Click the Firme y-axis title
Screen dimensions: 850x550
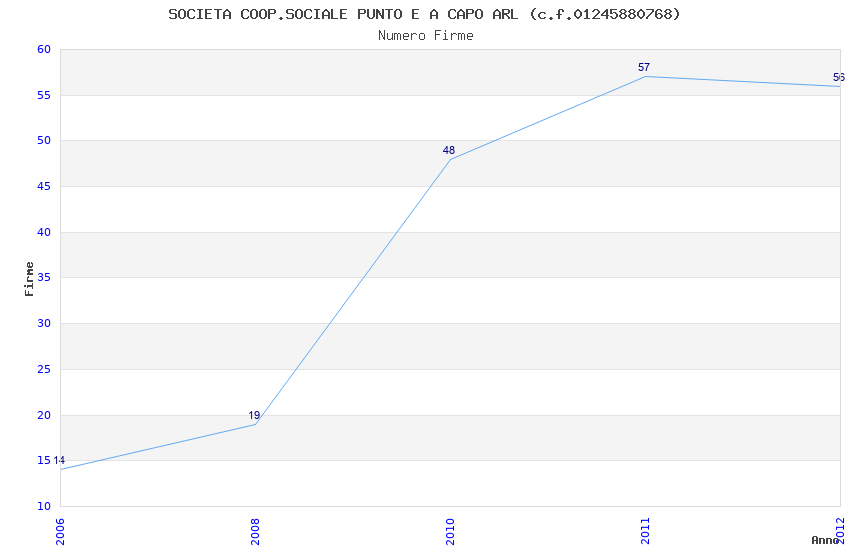pyautogui.click(x=30, y=278)
